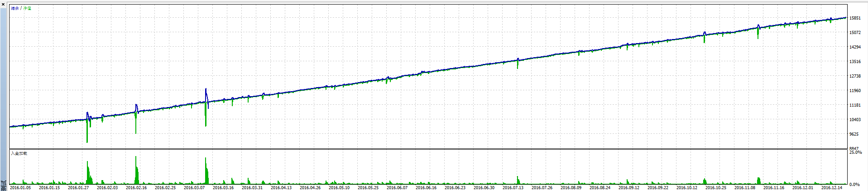
Task: Click the green 净值 equity legend label
Action: [x=27, y=8]
